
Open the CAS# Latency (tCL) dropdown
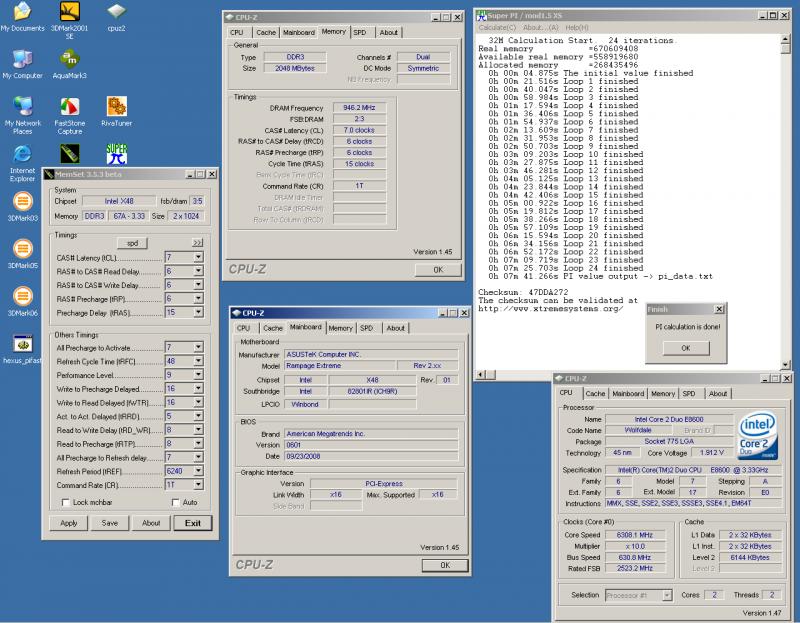point(198,257)
